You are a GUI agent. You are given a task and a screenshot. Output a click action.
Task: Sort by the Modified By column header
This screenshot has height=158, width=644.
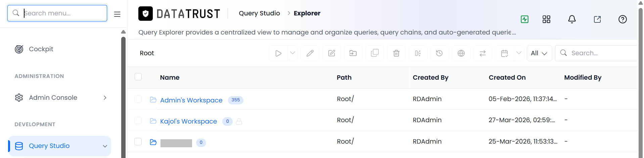(583, 77)
